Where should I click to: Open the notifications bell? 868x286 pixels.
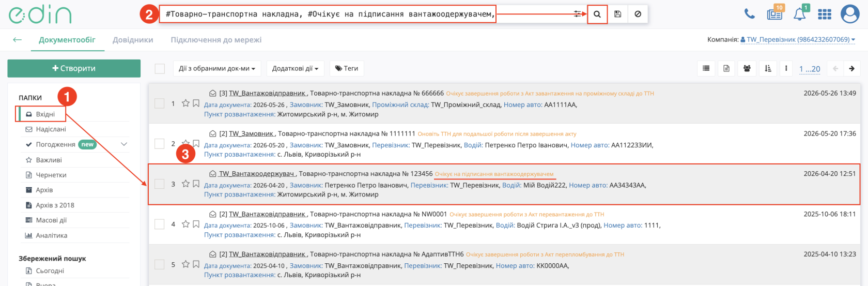pos(800,14)
